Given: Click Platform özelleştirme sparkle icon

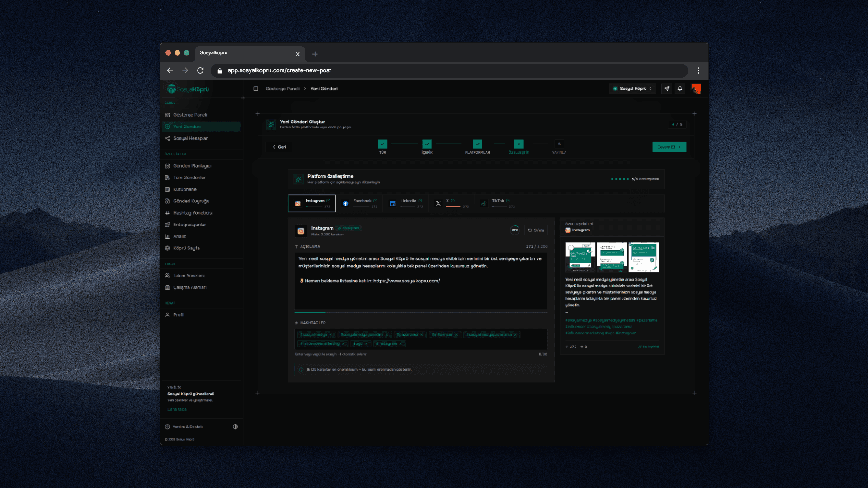Looking at the screenshot, I should pyautogui.click(x=298, y=179).
